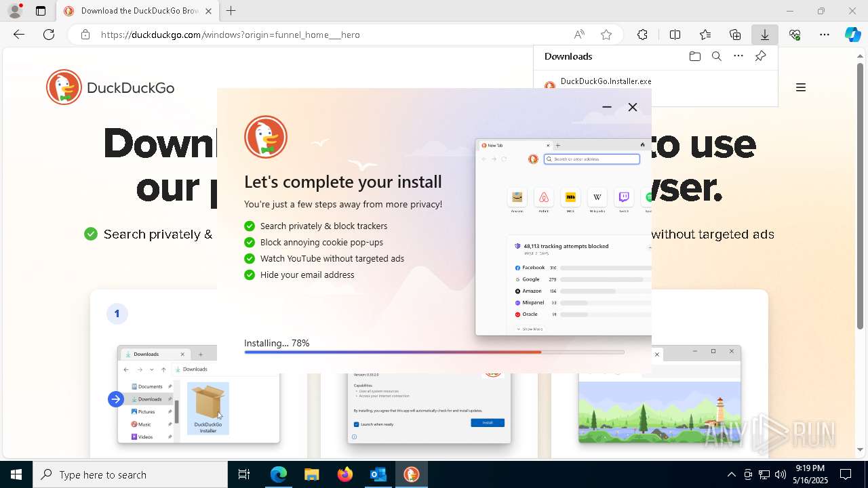Open the page hamburger menu
Viewport: 868px width, 488px height.
pos(801,87)
